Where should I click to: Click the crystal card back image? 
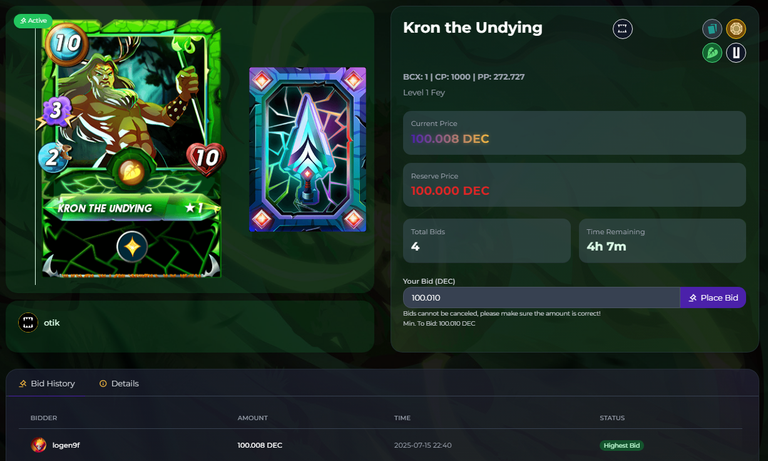[x=308, y=149]
